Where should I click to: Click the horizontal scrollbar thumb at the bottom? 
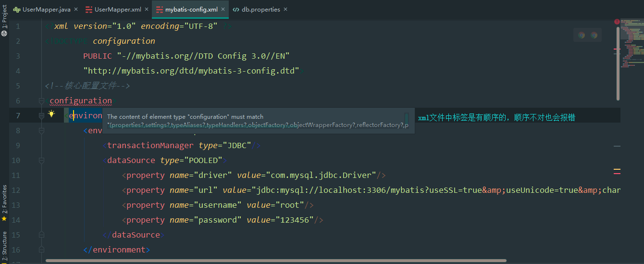(276, 261)
